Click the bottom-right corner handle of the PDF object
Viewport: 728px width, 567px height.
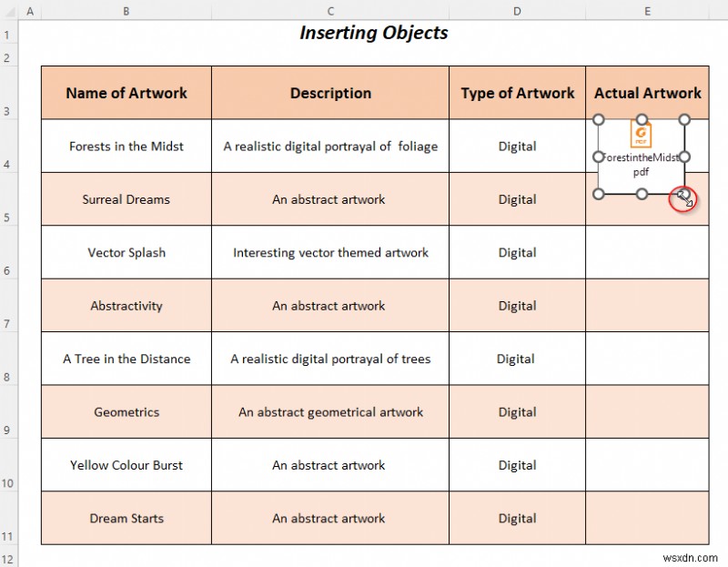[684, 194]
